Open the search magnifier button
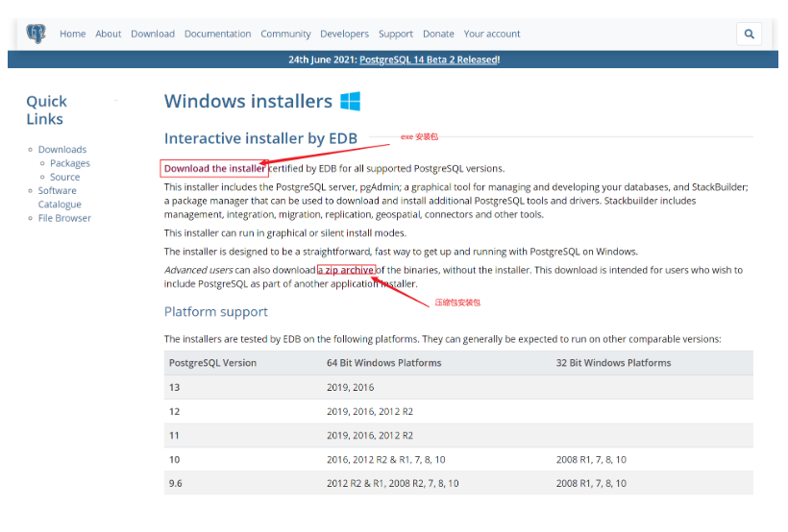The image size is (788, 532). (x=749, y=35)
